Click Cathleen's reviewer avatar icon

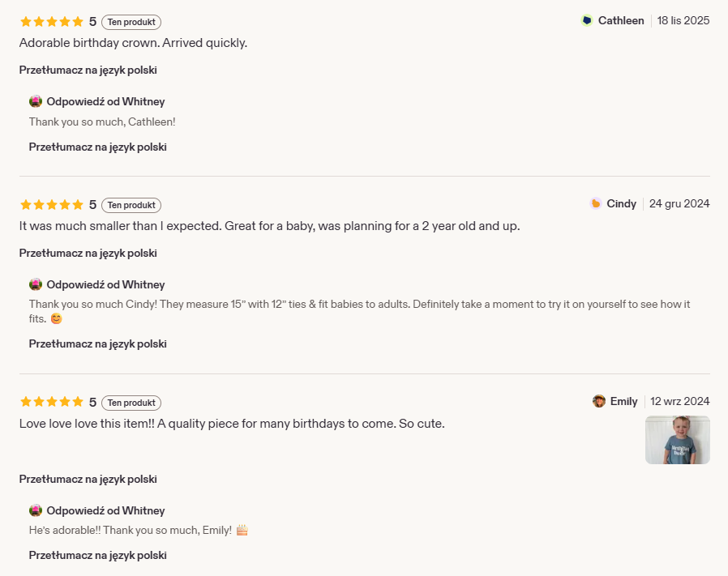click(587, 21)
